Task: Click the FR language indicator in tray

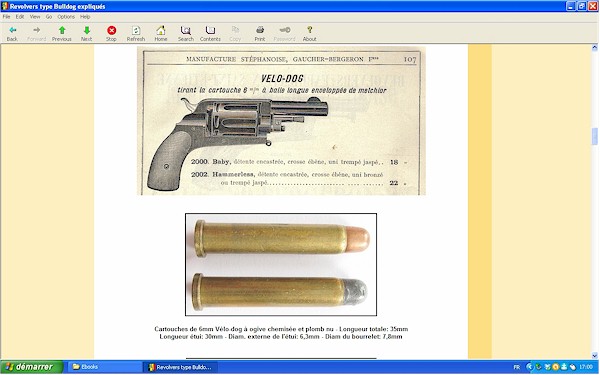Action: point(517,367)
